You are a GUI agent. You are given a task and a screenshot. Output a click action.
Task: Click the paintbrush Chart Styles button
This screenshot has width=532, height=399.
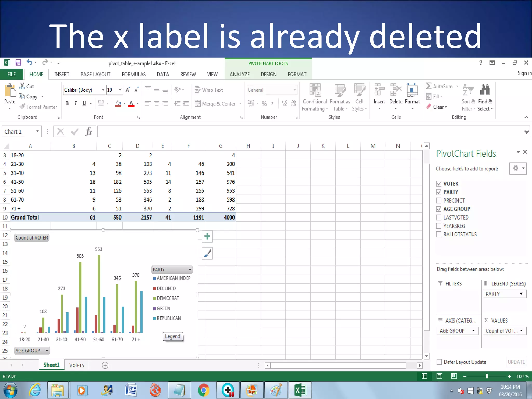click(207, 253)
